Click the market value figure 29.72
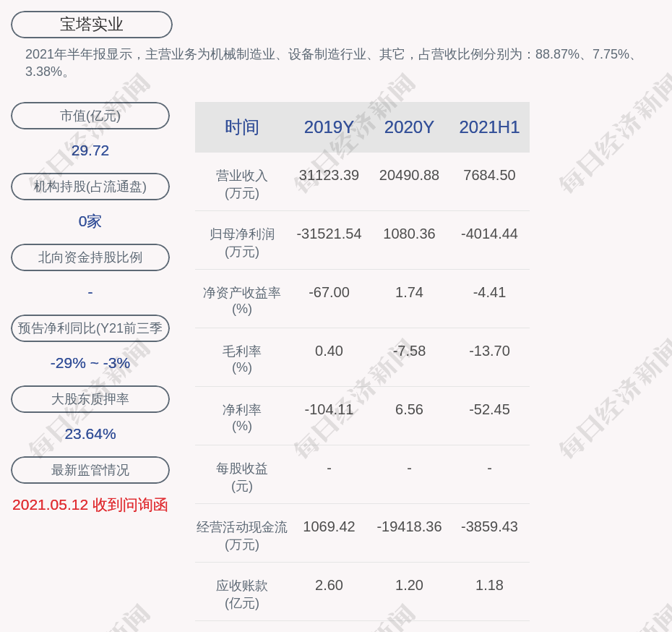 tap(90, 150)
